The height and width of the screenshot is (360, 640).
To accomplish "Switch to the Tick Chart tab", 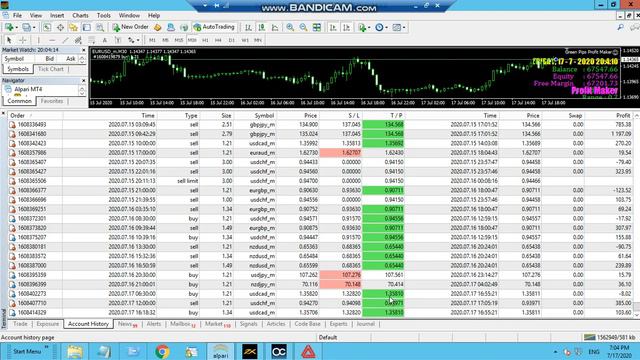I will tap(51, 69).
